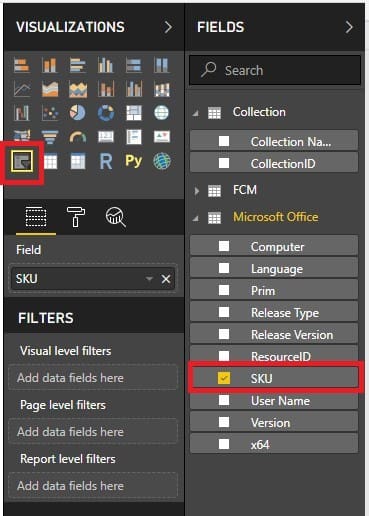
Task: Open the SKU field dropdown arrow
Action: 149,278
